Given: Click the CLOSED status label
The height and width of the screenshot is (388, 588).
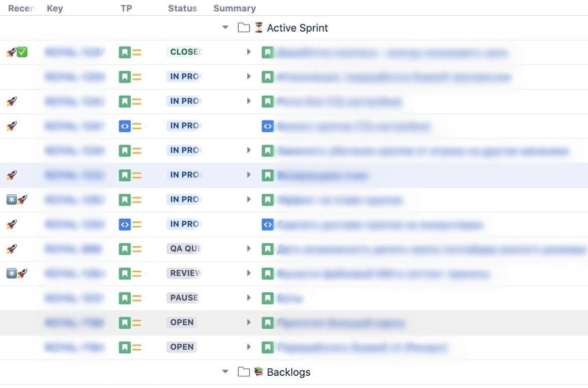Looking at the screenshot, I should pyautogui.click(x=185, y=52).
